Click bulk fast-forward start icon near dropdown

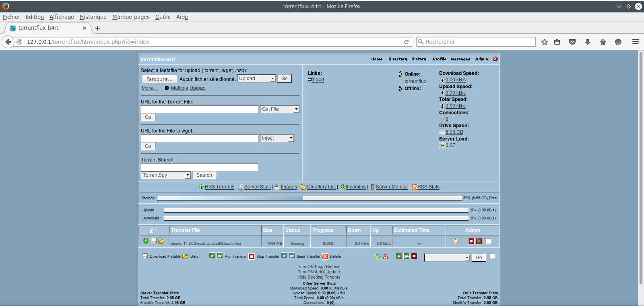[x=407, y=256]
